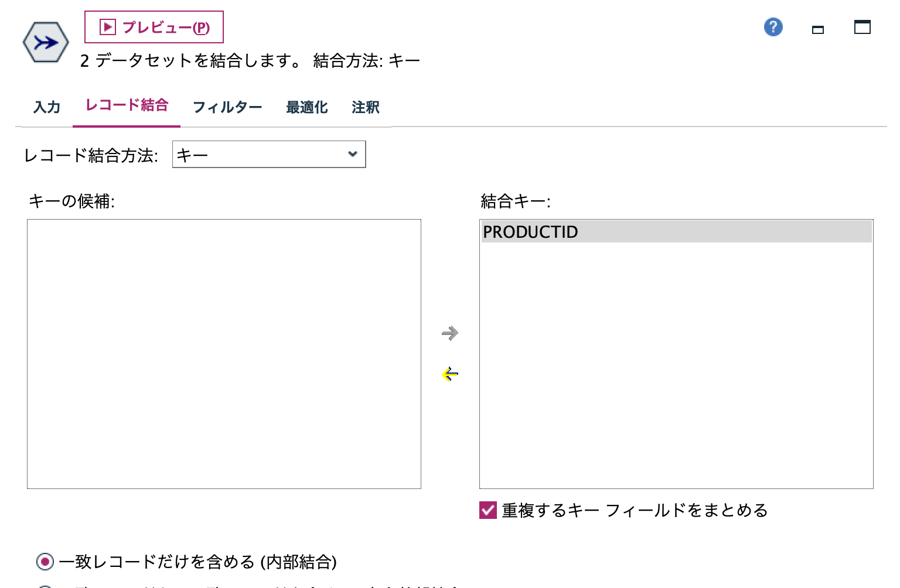
Task: Select the レコード結合 tab
Action: click(x=127, y=105)
